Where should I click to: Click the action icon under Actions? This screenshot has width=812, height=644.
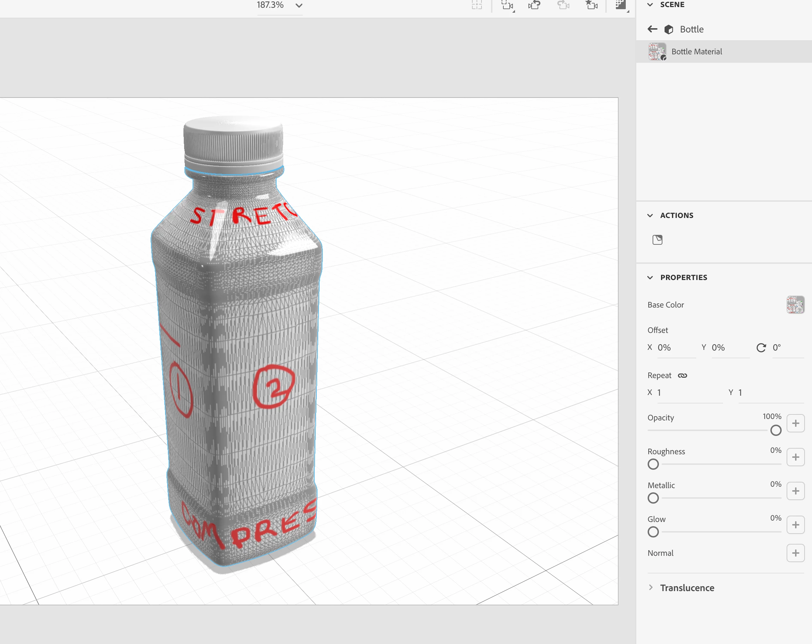(657, 239)
